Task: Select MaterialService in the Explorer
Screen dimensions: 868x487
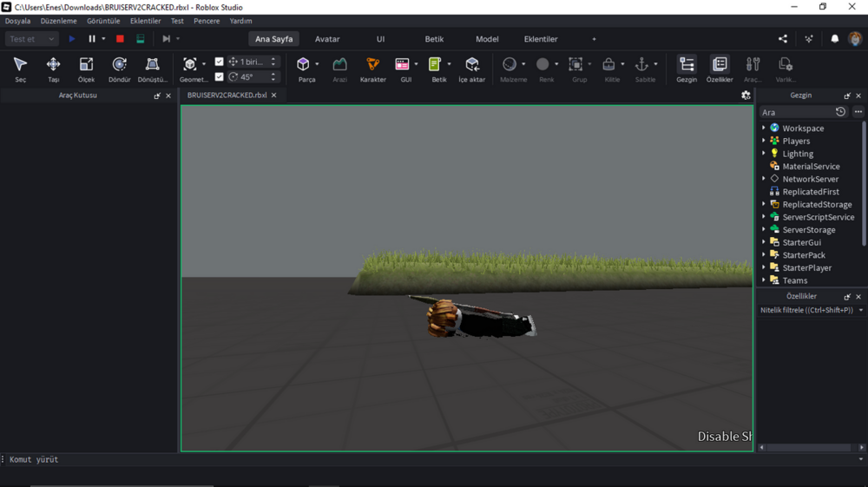Action: pyautogui.click(x=811, y=166)
